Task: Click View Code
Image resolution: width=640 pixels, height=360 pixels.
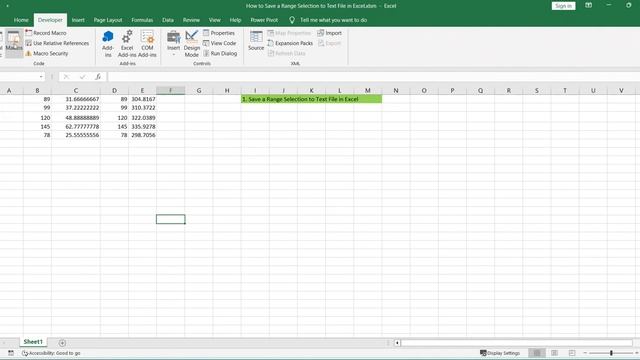Action: click(220, 43)
